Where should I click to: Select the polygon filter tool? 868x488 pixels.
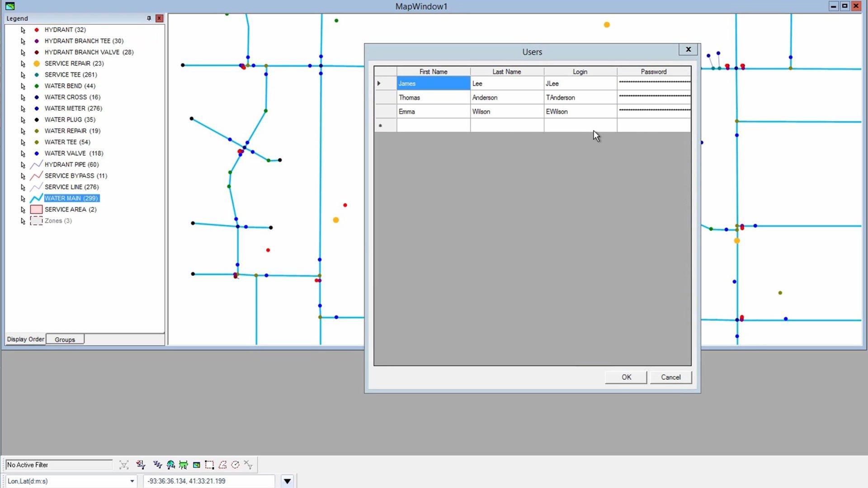coord(222,465)
